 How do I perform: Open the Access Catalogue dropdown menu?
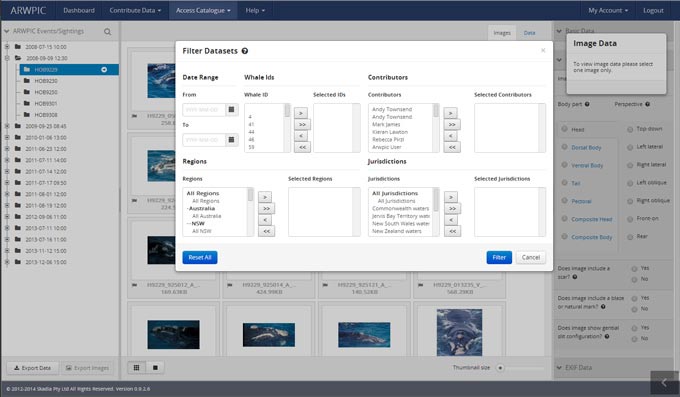203,10
